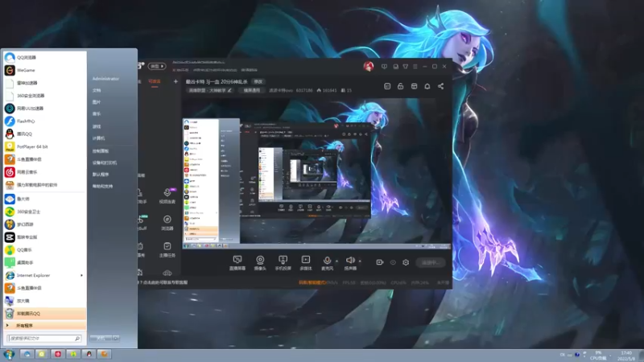The height and width of the screenshot is (362, 644).
Task: Open Flash Center from the Start menu
Action: (44, 121)
